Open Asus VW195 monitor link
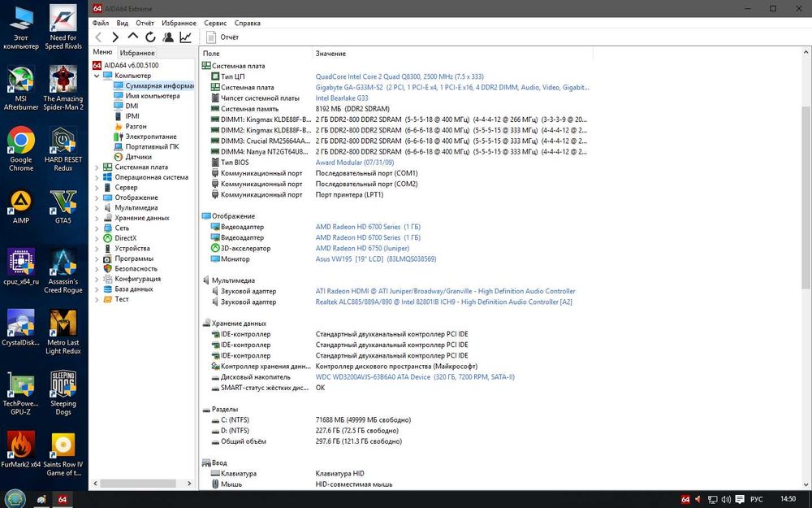 coord(376,259)
